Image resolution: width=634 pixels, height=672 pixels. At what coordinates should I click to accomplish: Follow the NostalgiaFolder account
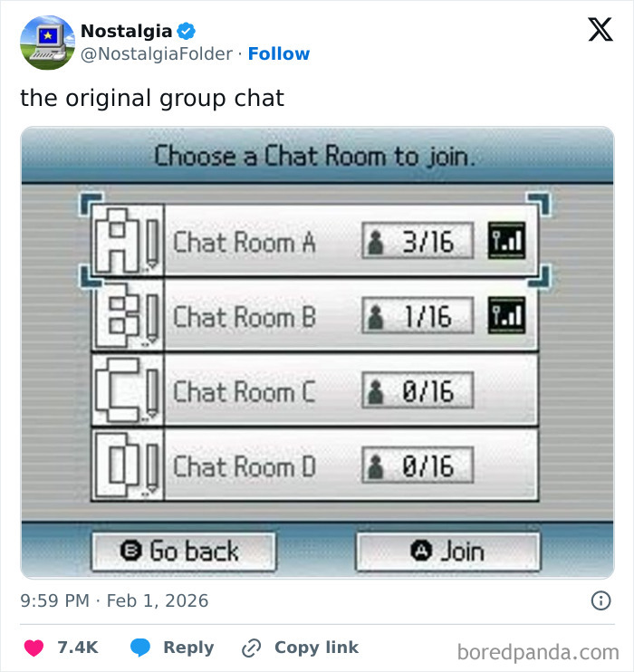(x=279, y=53)
